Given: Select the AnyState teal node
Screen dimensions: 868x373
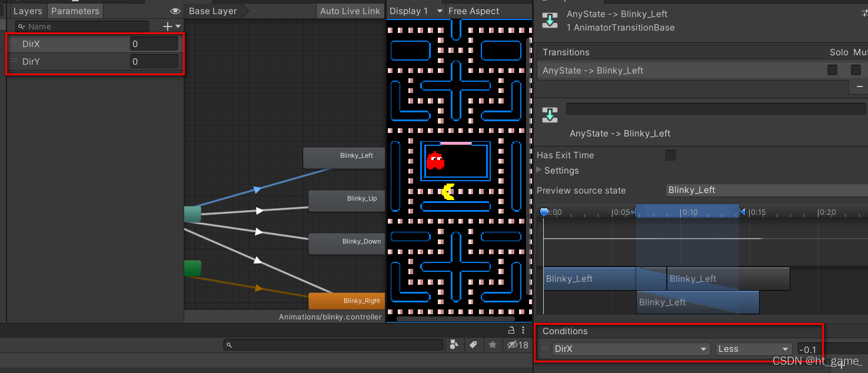Looking at the screenshot, I should tap(192, 214).
